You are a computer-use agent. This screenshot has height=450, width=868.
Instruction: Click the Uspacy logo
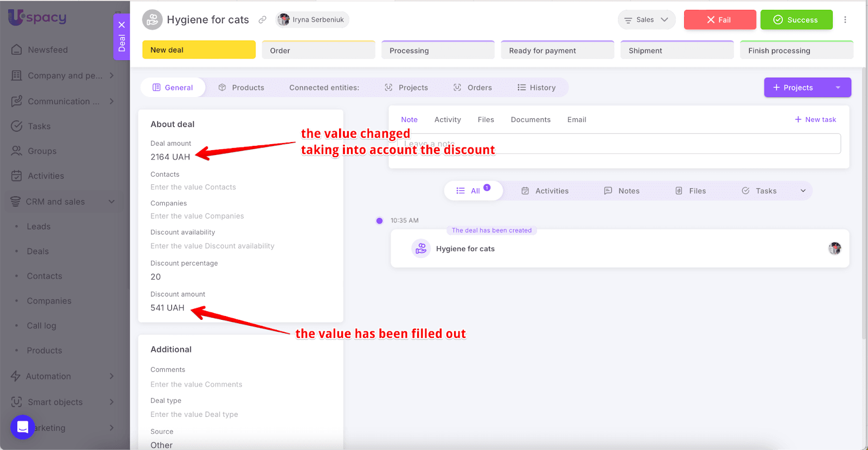(37, 17)
